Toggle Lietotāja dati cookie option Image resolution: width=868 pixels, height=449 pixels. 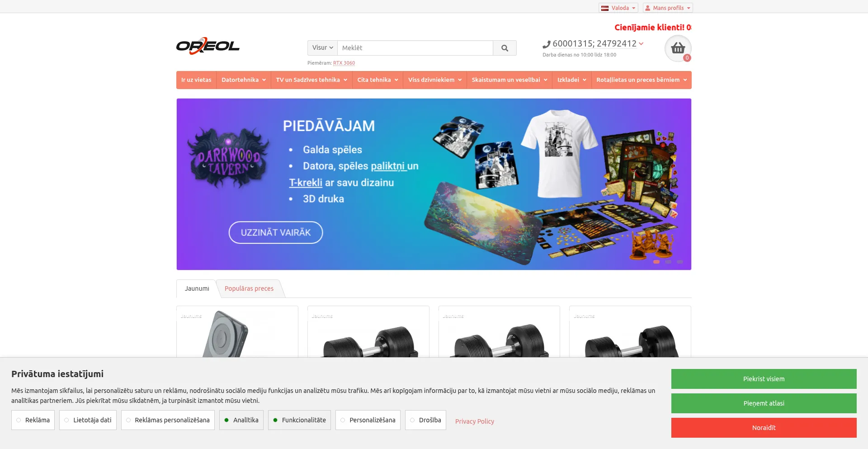click(88, 420)
